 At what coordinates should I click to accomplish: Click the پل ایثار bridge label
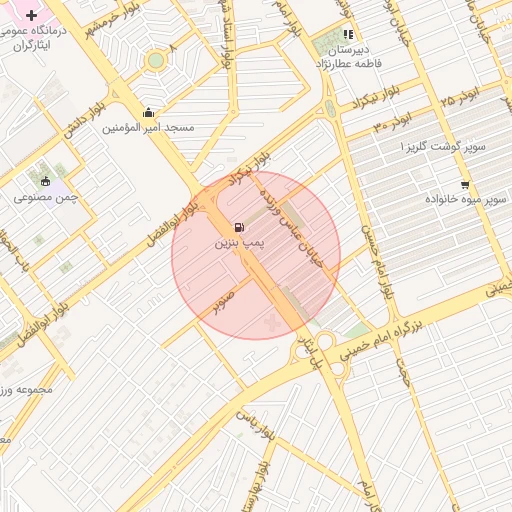(x=310, y=352)
